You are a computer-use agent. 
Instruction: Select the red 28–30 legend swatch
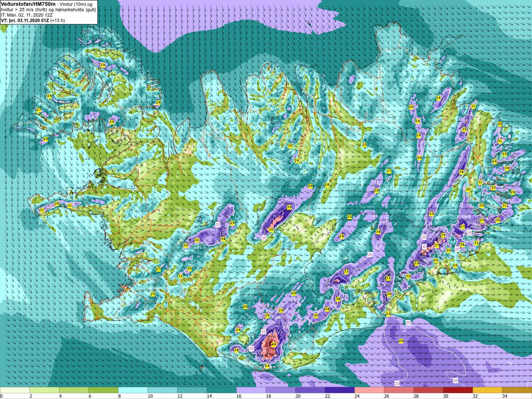pyautogui.click(x=428, y=390)
